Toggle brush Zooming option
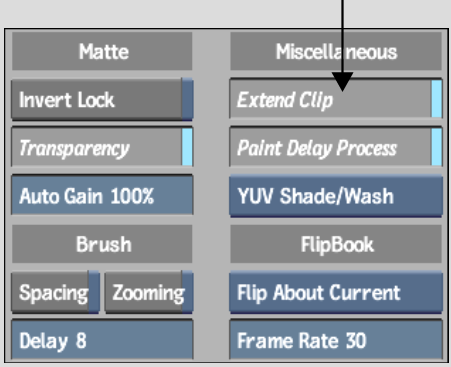 [149, 293]
